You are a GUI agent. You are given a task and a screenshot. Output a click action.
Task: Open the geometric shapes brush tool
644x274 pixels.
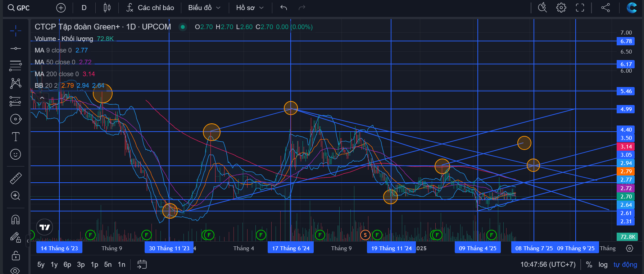click(x=15, y=119)
